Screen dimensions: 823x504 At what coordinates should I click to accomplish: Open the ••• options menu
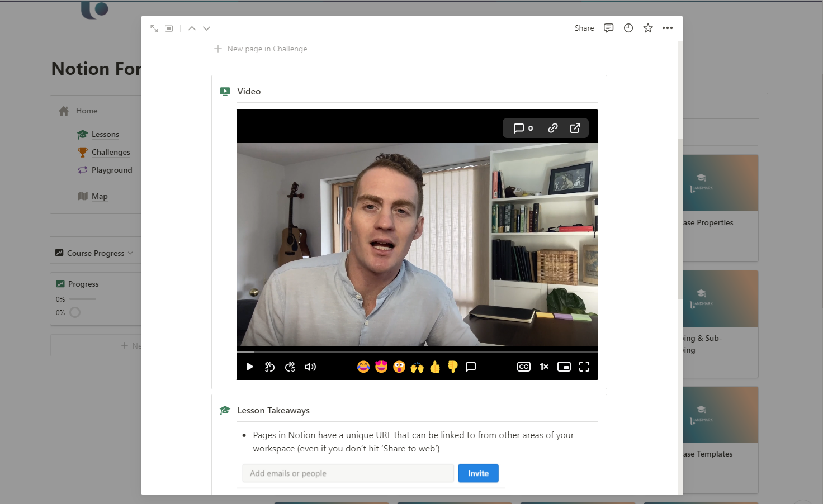click(x=668, y=28)
